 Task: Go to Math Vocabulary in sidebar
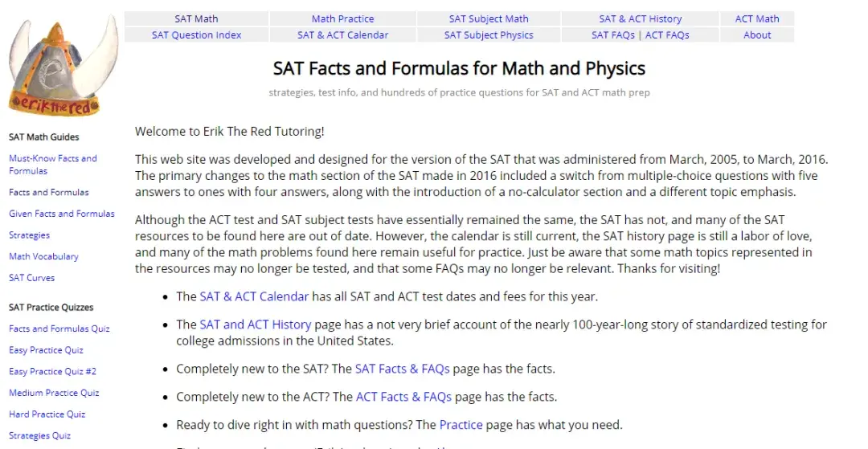(x=43, y=256)
